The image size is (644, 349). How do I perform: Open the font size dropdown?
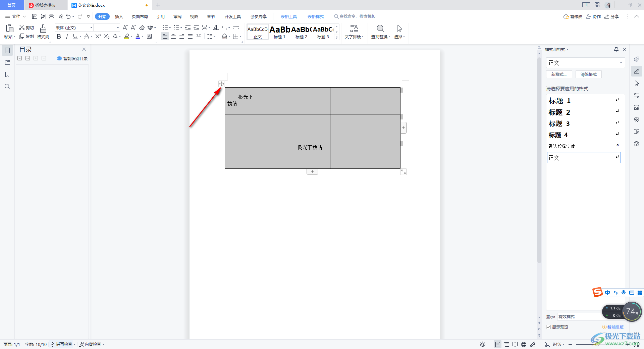(118, 28)
